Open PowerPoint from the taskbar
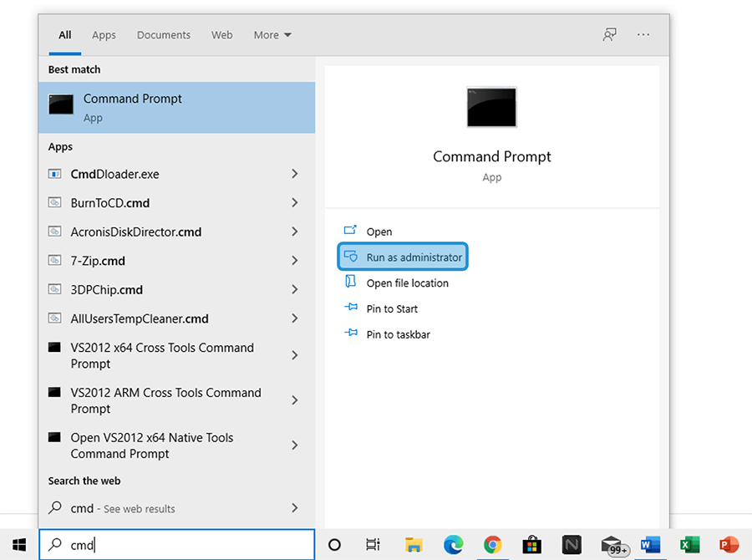 point(729,545)
